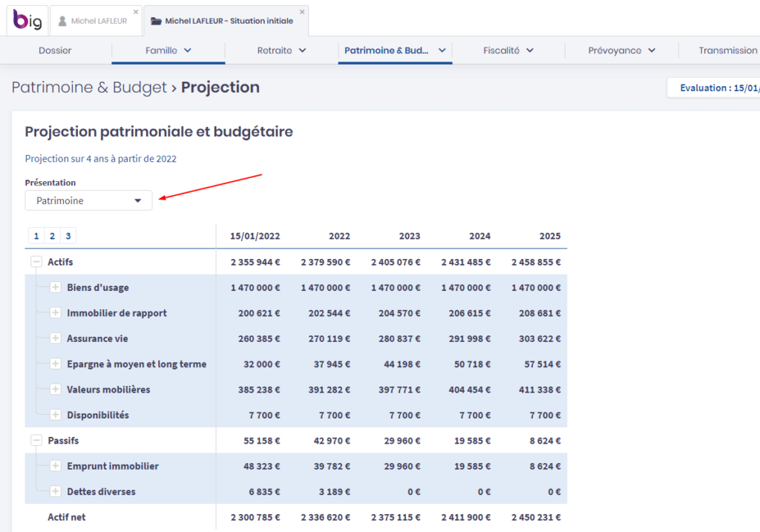Show tree level 3 detail
Image resolution: width=760 pixels, height=532 pixels.
pyautogui.click(x=68, y=236)
